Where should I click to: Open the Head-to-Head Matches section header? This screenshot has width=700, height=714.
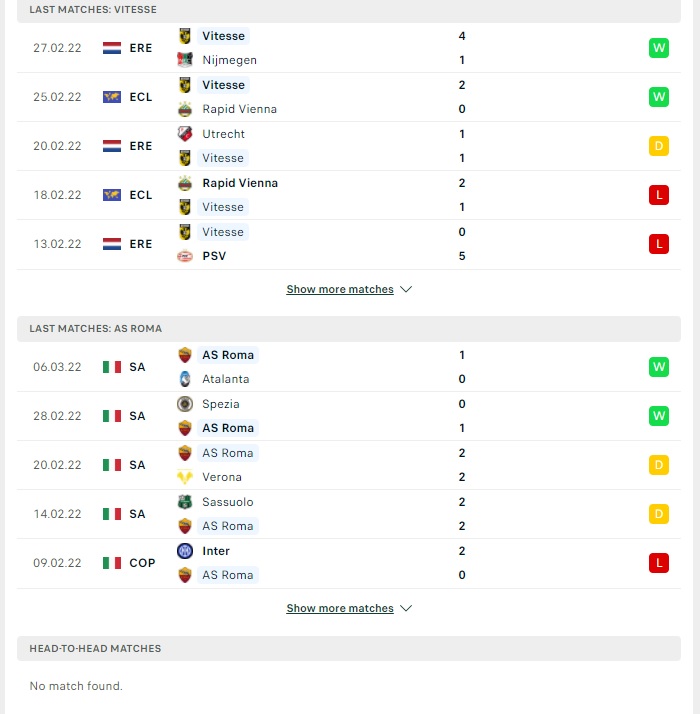(349, 648)
